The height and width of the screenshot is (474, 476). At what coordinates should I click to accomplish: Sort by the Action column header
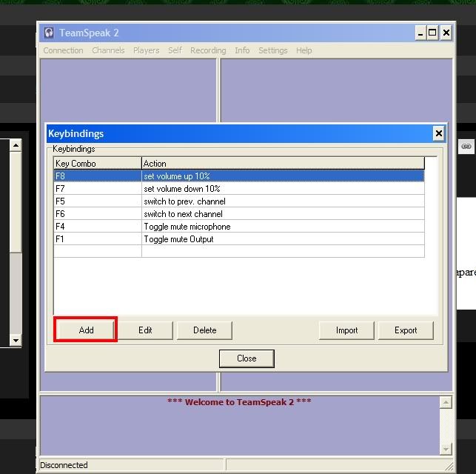(x=283, y=164)
